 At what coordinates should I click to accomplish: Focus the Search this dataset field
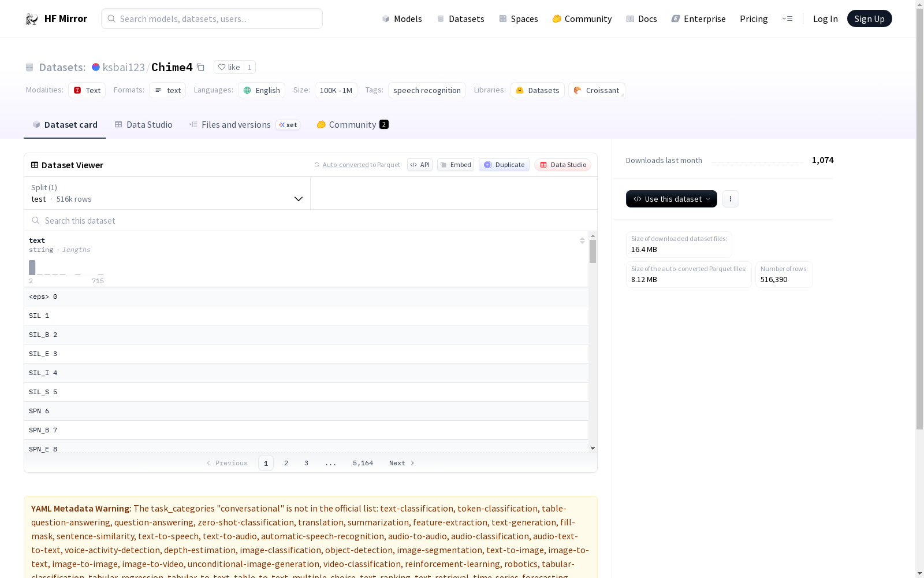[x=311, y=220]
